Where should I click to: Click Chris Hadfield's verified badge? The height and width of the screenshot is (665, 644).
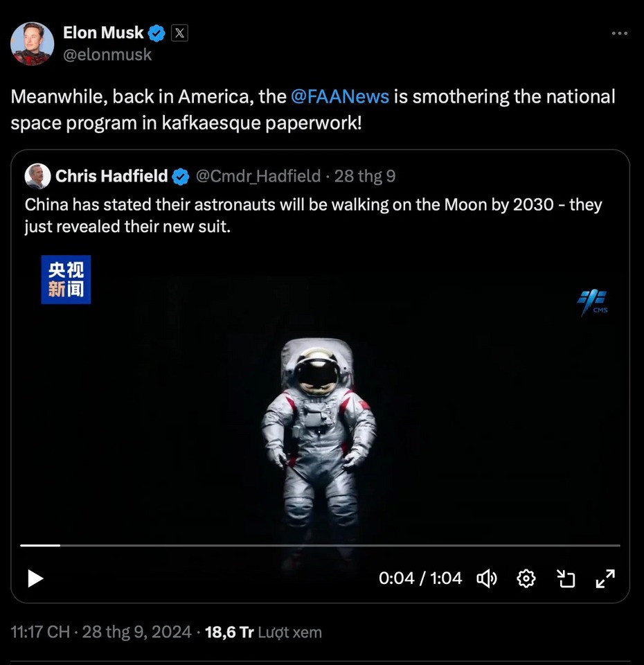(180, 177)
